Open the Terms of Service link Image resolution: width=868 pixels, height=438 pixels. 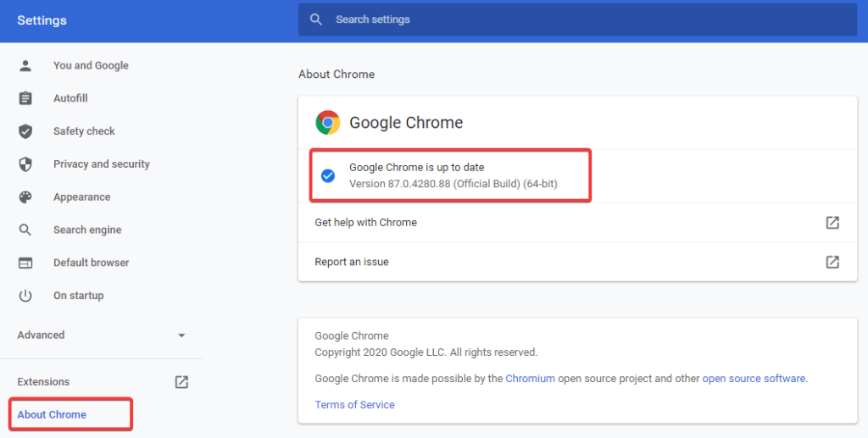tap(354, 405)
